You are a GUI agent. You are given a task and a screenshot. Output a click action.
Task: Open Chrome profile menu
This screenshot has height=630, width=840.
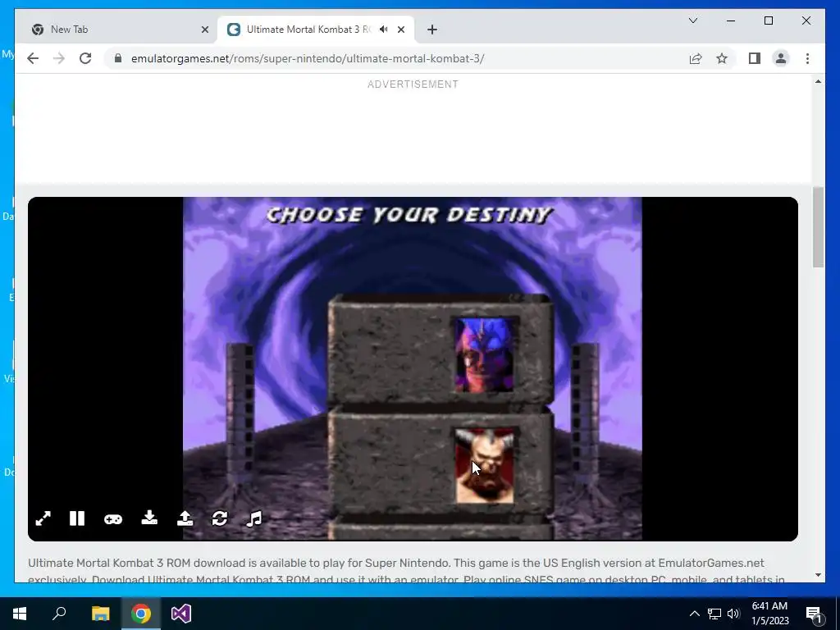tap(781, 58)
